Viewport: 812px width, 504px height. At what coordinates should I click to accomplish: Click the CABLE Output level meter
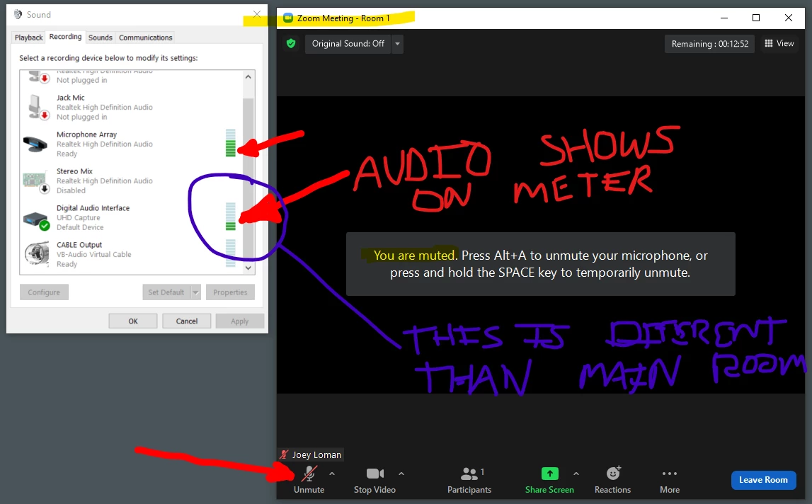point(231,253)
